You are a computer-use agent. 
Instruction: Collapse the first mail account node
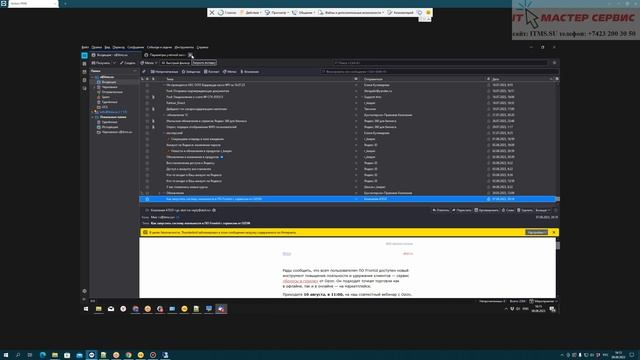pos(93,77)
